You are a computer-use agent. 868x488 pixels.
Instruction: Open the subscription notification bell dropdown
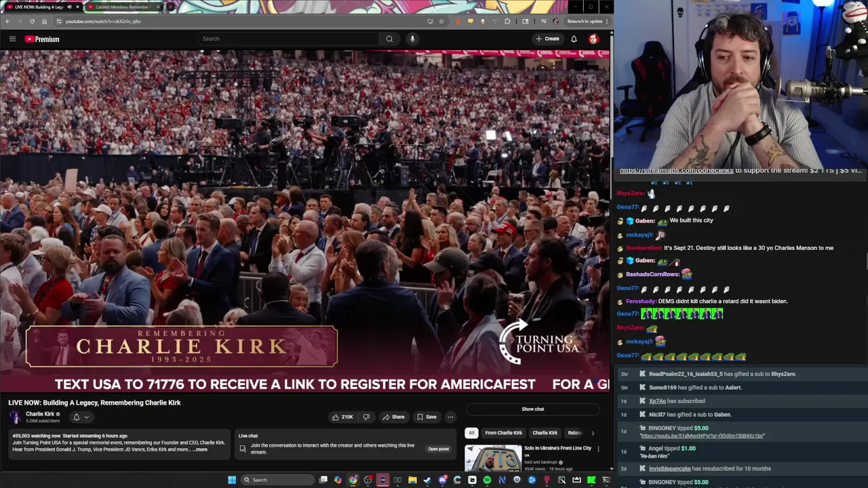pyautogui.click(x=80, y=417)
